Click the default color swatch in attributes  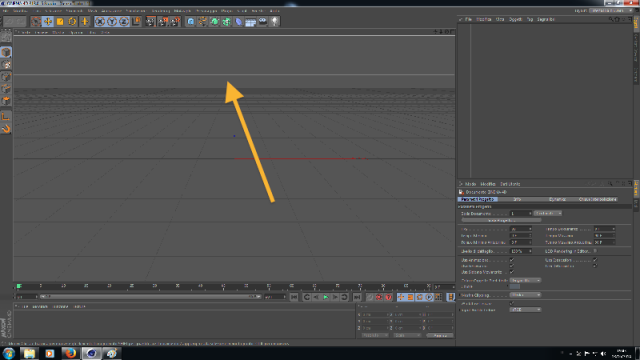[x=515, y=287]
